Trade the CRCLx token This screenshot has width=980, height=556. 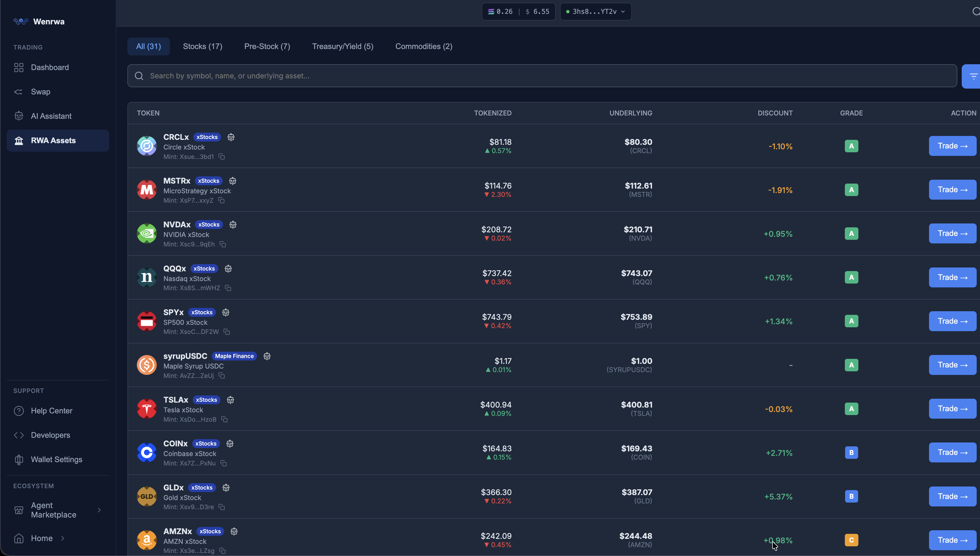[953, 146]
